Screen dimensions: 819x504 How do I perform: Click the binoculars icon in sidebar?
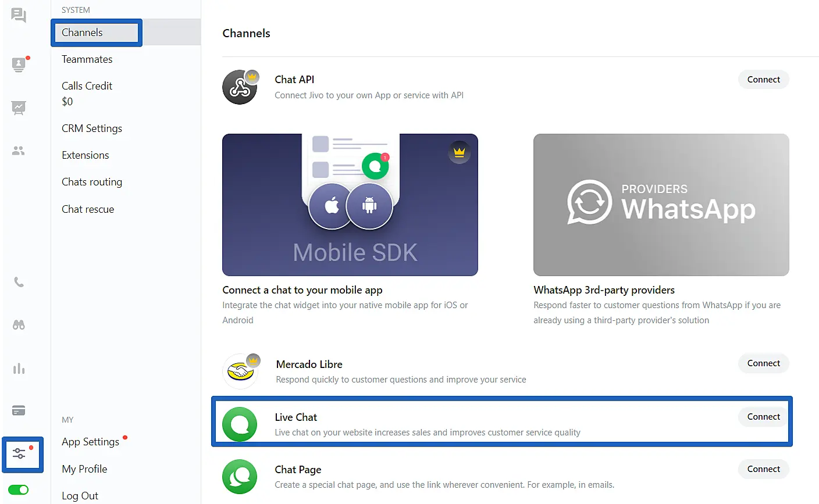(19, 325)
